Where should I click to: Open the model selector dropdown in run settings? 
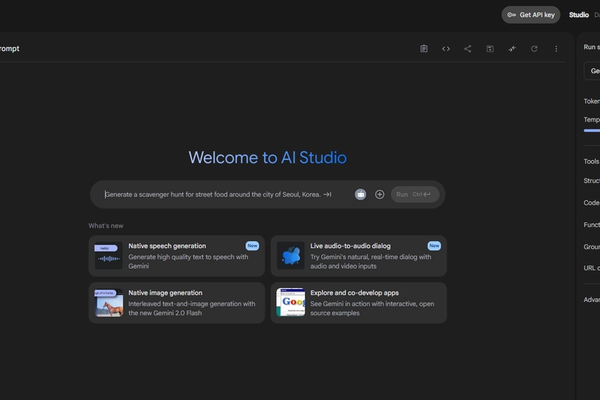click(x=592, y=71)
